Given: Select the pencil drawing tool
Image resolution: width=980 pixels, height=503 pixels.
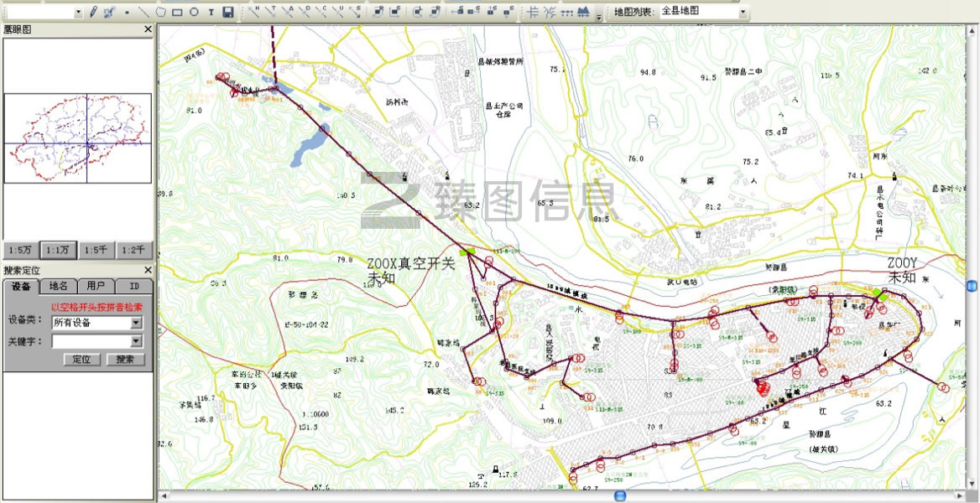Looking at the screenshot, I should click(93, 13).
